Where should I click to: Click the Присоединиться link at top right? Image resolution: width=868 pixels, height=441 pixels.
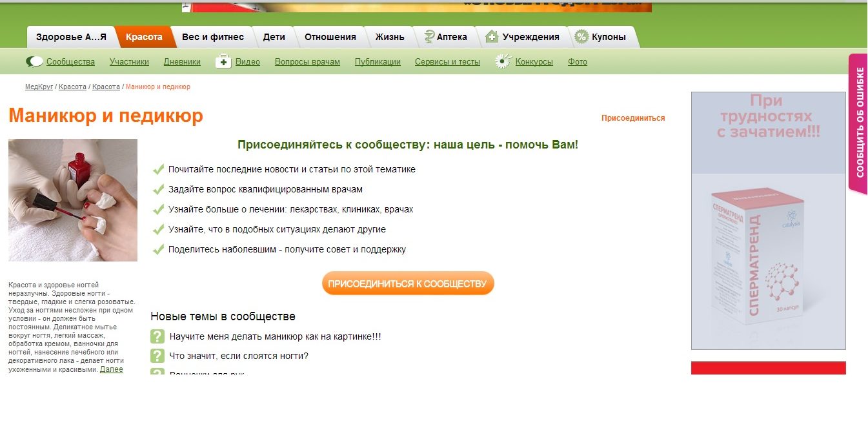(x=632, y=118)
